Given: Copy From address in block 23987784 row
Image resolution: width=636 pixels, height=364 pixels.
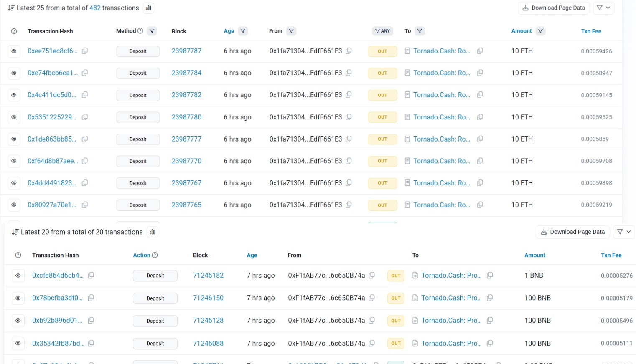Looking at the screenshot, I should coord(349,73).
